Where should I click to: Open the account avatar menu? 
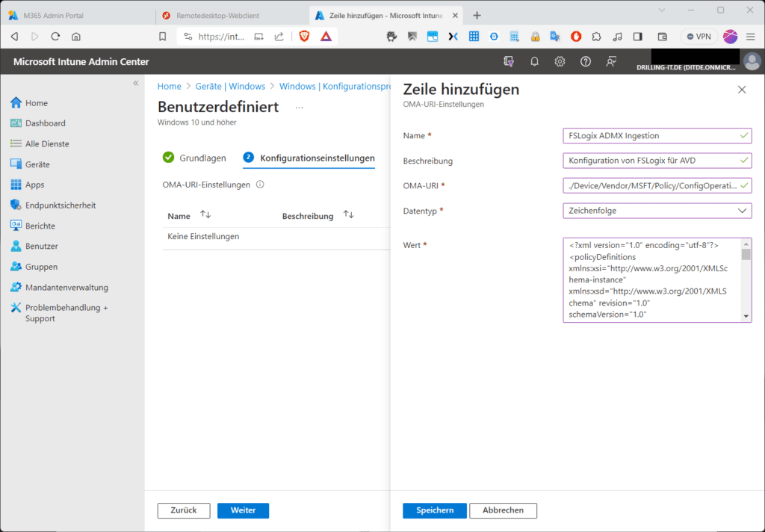(x=752, y=61)
